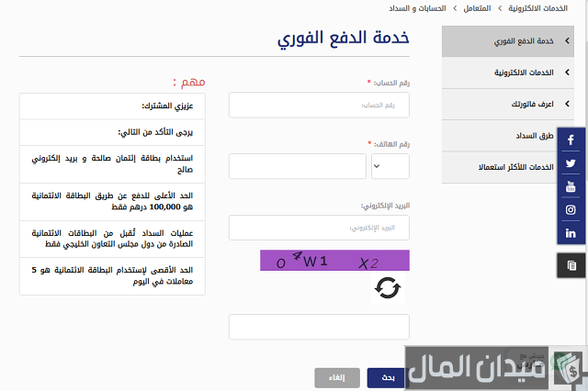Image resolution: width=588 pixels, height=391 pixels.
Task: Focus the رقم الحساب account number field
Action: click(x=319, y=106)
